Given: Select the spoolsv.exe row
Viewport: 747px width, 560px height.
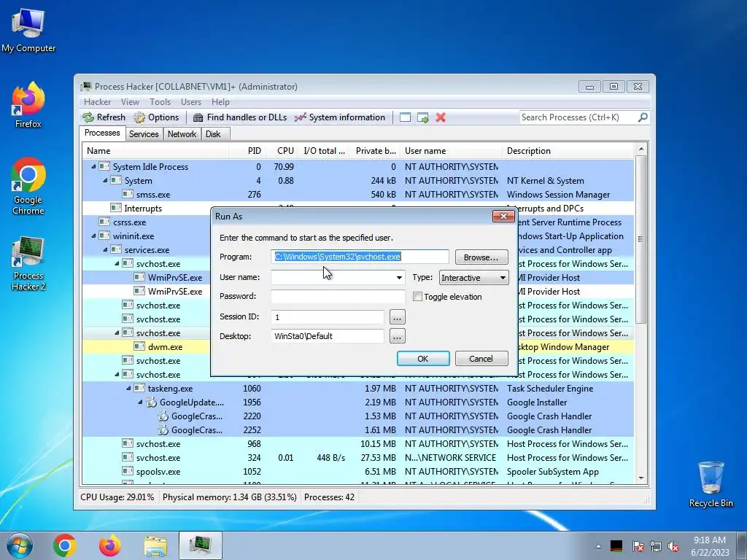Looking at the screenshot, I should pos(357,472).
